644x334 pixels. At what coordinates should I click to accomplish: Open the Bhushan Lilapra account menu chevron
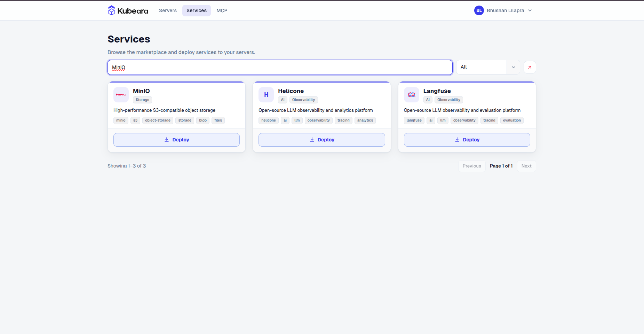point(530,10)
